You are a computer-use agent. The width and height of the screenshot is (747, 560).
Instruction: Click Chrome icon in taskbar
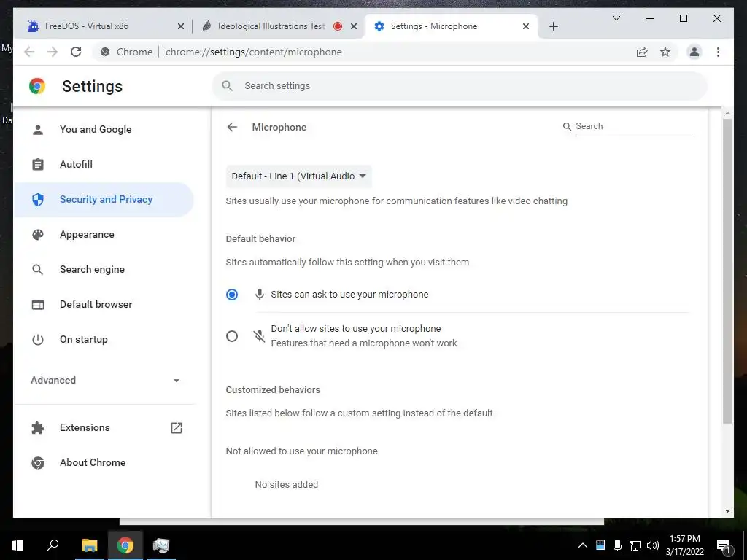click(x=125, y=545)
